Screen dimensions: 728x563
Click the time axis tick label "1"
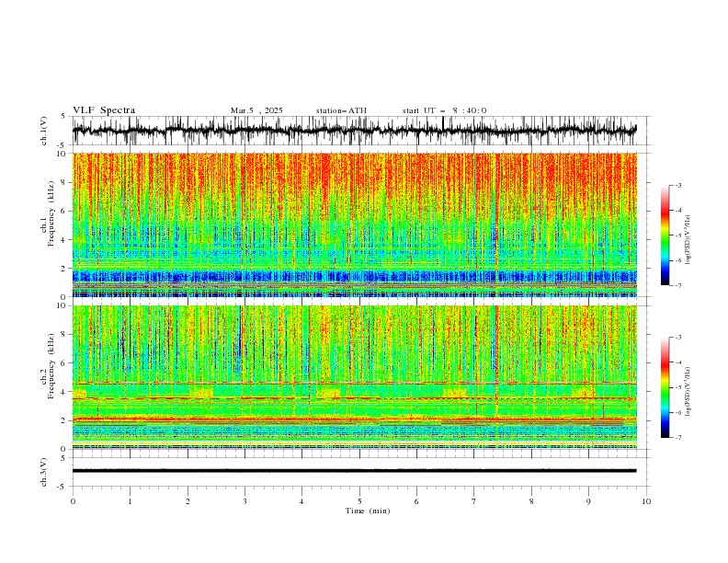[130, 501]
